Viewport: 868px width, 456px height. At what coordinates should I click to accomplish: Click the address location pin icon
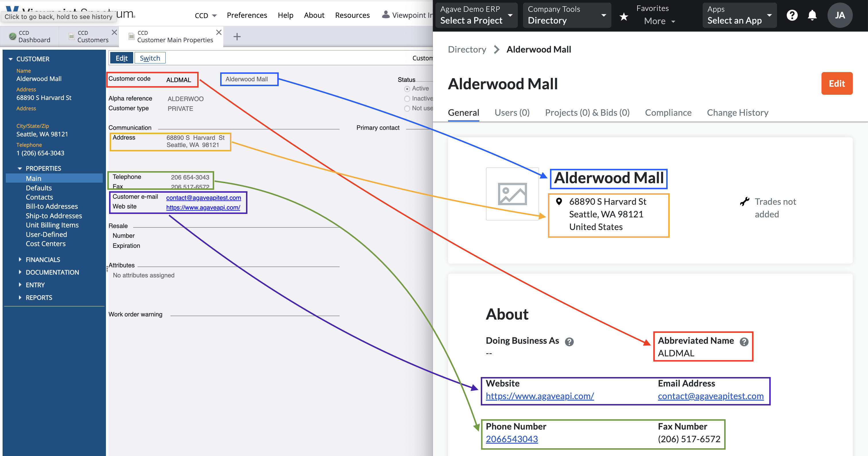(559, 202)
